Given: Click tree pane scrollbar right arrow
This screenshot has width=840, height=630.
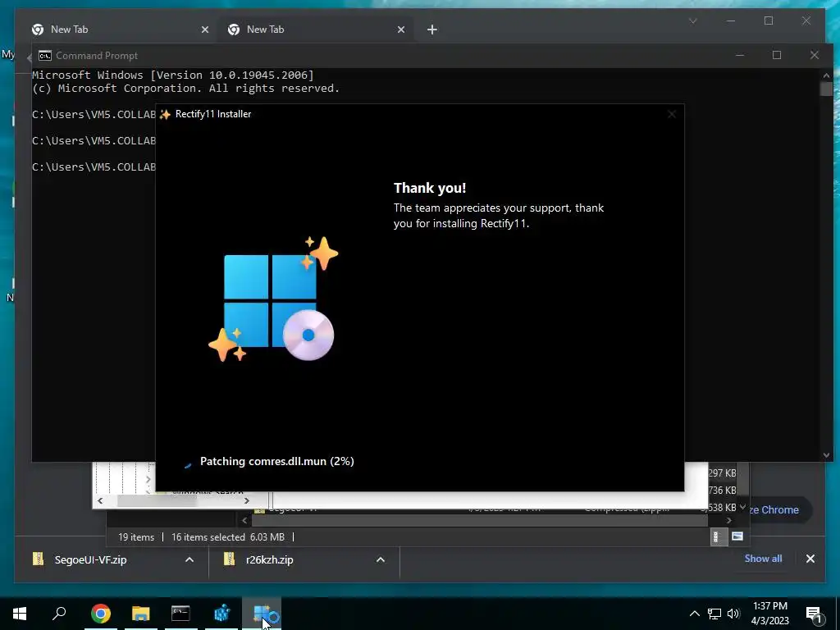Looking at the screenshot, I should (x=246, y=501).
